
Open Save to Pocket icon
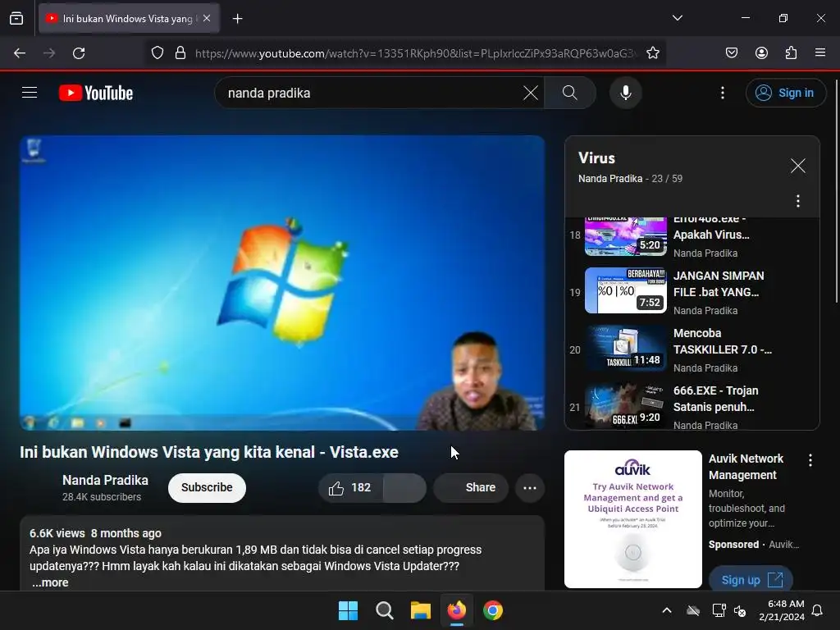[731, 53]
